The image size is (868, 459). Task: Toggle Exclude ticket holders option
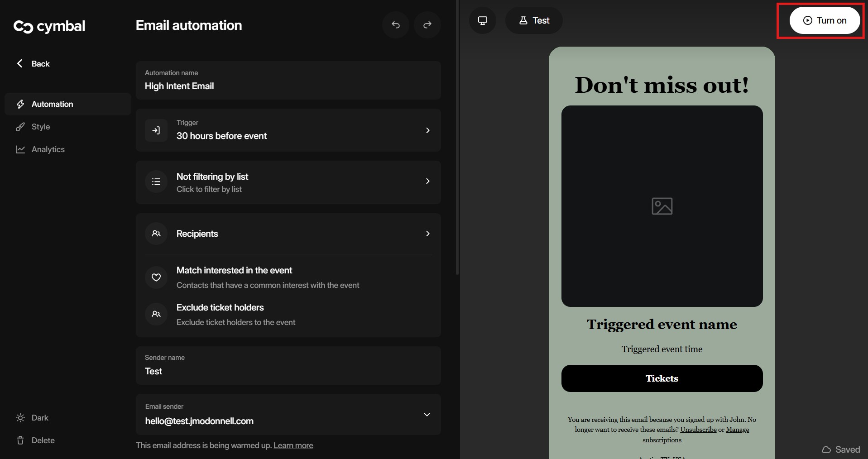coord(220,308)
